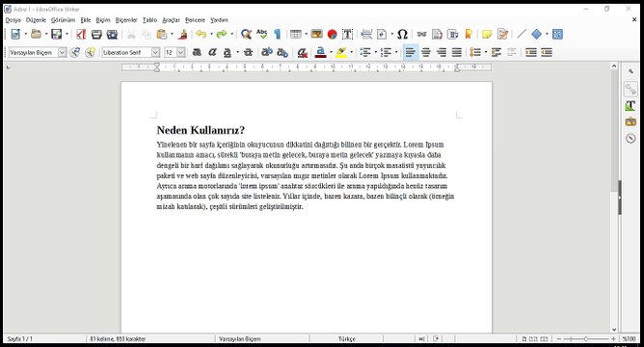Insert a bookmark
Screen dimensions: 644x347
pyautogui.click(x=469, y=34)
